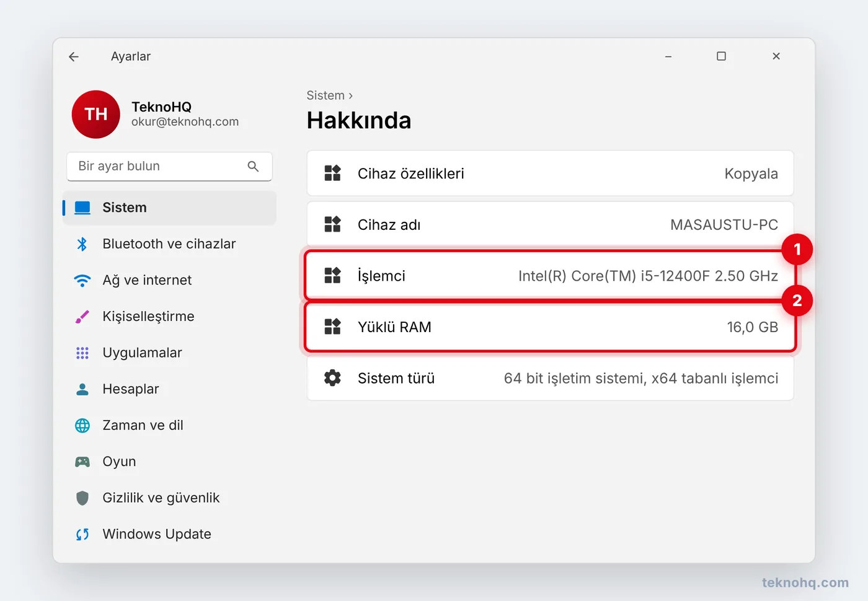Screen dimensions: 868x601
Task: Click the Sistem türü gear icon
Action: click(333, 378)
